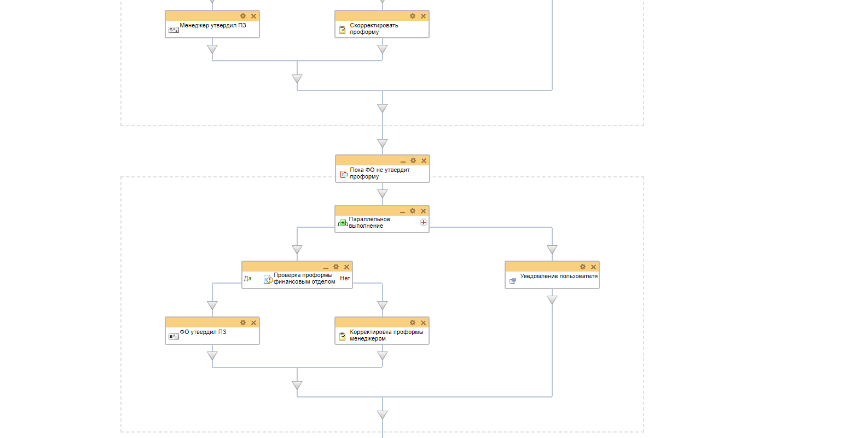Open settings gear of Скорректировать проформу block
868x438 pixels.
tap(413, 16)
